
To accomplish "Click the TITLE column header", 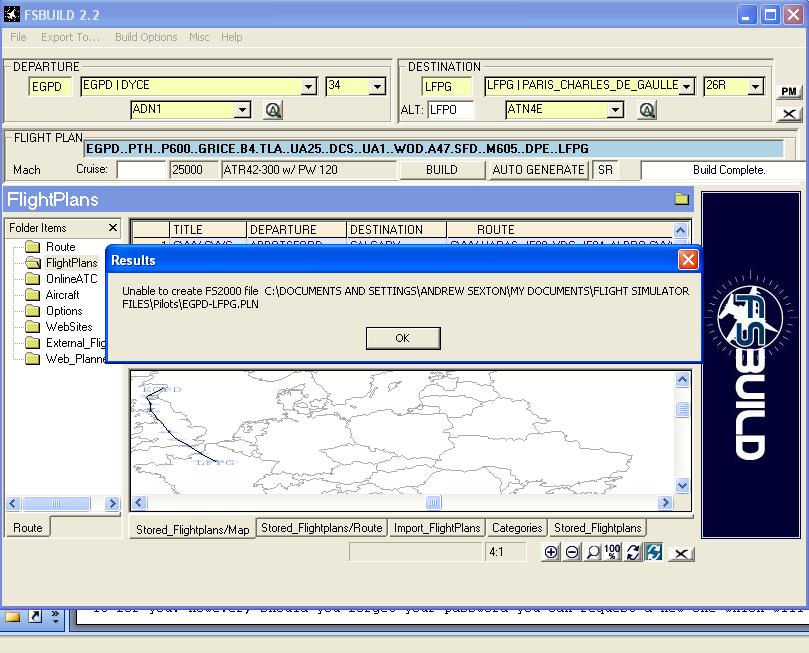I will (x=208, y=230).
